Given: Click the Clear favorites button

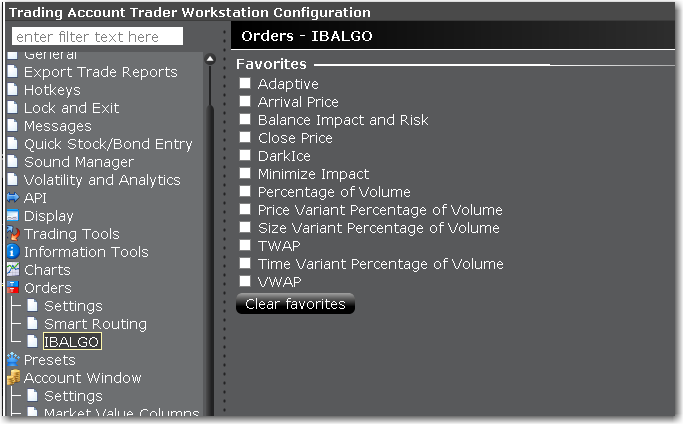Looking at the screenshot, I should pos(295,304).
